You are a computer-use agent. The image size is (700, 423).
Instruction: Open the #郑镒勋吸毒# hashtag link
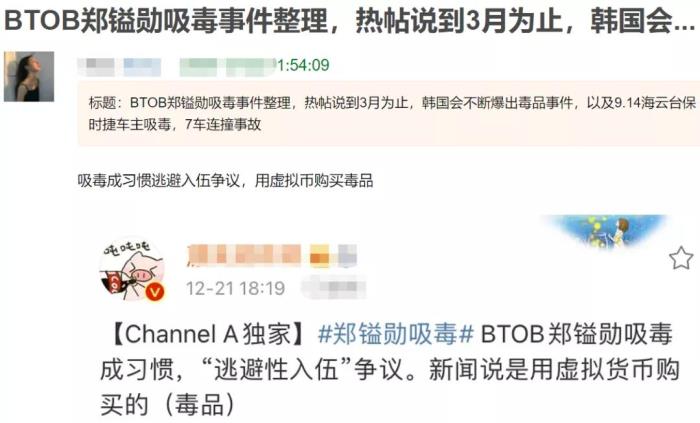(x=396, y=334)
